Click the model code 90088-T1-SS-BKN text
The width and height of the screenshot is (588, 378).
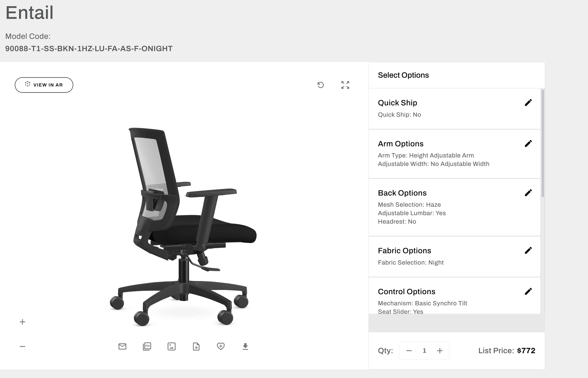(89, 49)
